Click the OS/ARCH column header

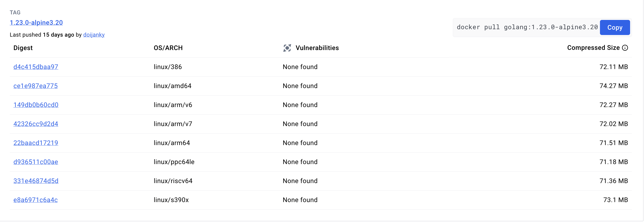[168, 48]
